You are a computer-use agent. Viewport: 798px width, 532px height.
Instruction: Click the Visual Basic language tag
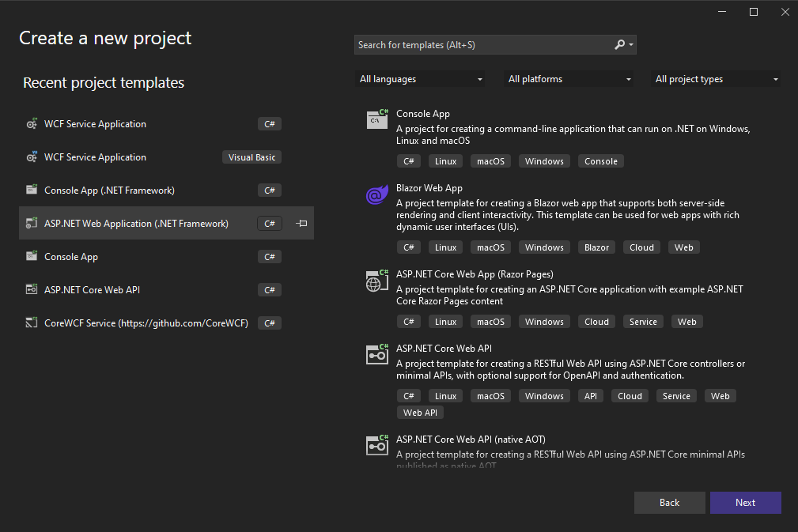coord(252,157)
